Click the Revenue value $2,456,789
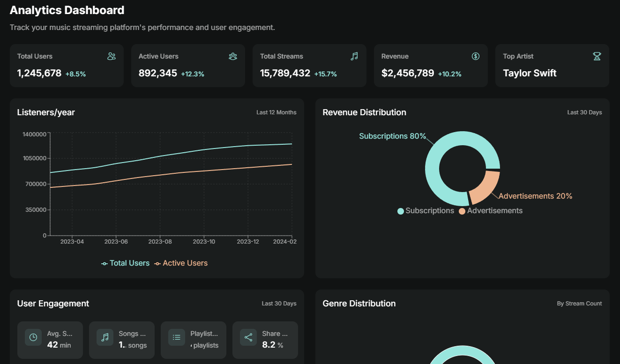620x364 pixels. pos(408,73)
